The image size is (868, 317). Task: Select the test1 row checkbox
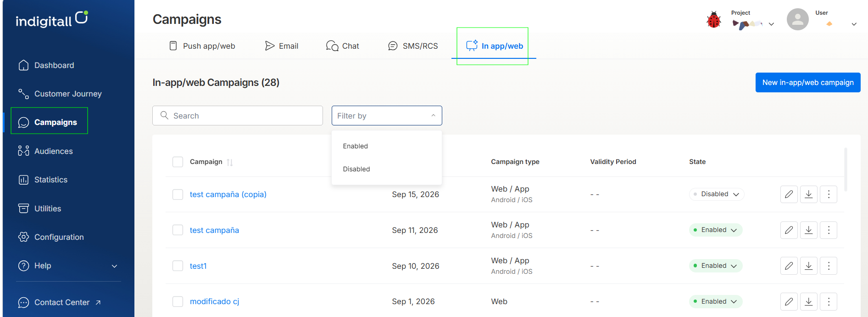178,266
